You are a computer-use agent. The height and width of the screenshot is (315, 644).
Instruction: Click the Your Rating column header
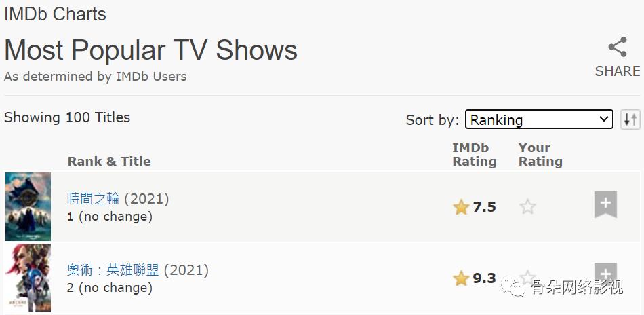click(x=540, y=154)
